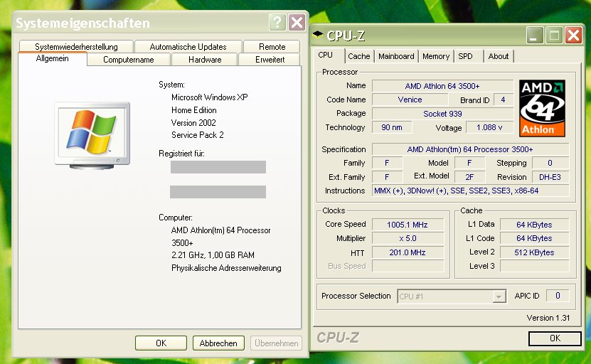
Task: Open the Hardware tab
Action: (205, 60)
